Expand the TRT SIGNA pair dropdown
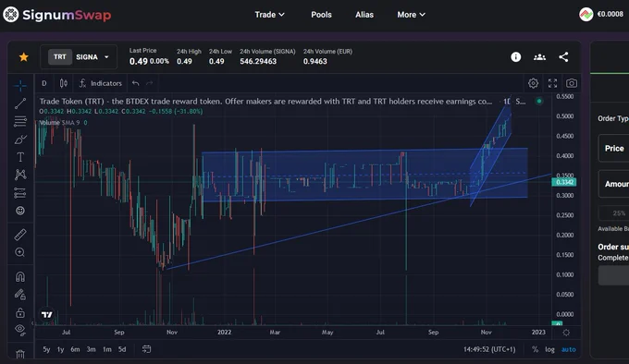Screen dimensions: 629x364 (79, 57)
